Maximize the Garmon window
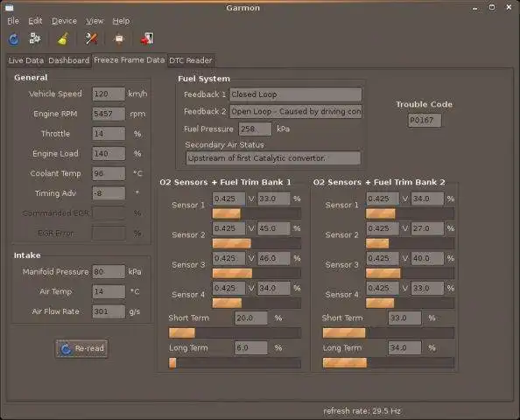The height and width of the screenshot is (420, 520). (492, 7)
